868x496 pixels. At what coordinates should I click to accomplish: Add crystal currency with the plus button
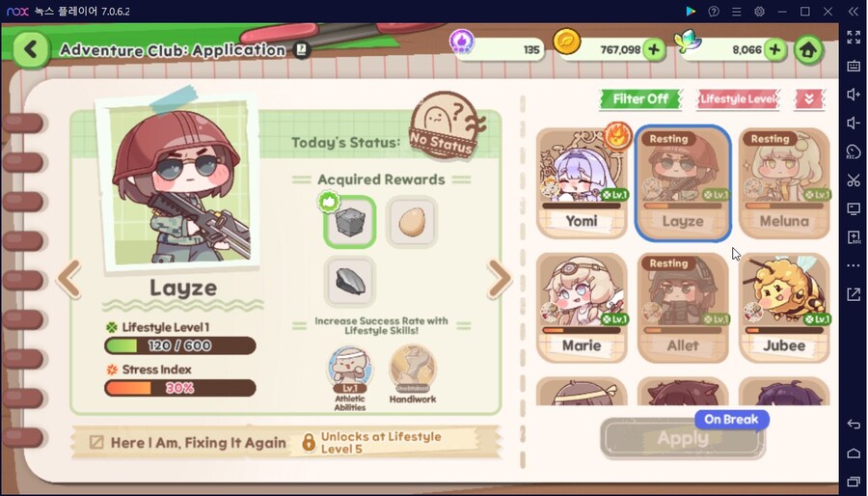[x=775, y=50]
